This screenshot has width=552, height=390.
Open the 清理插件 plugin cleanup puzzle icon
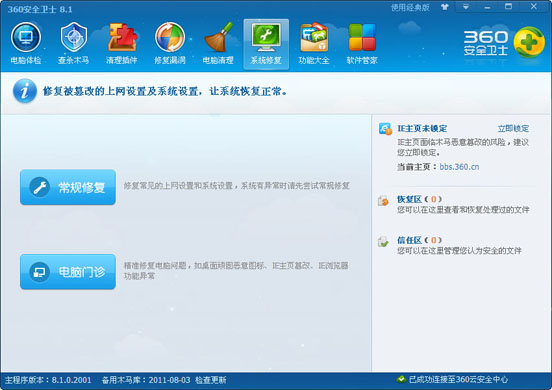click(x=122, y=37)
